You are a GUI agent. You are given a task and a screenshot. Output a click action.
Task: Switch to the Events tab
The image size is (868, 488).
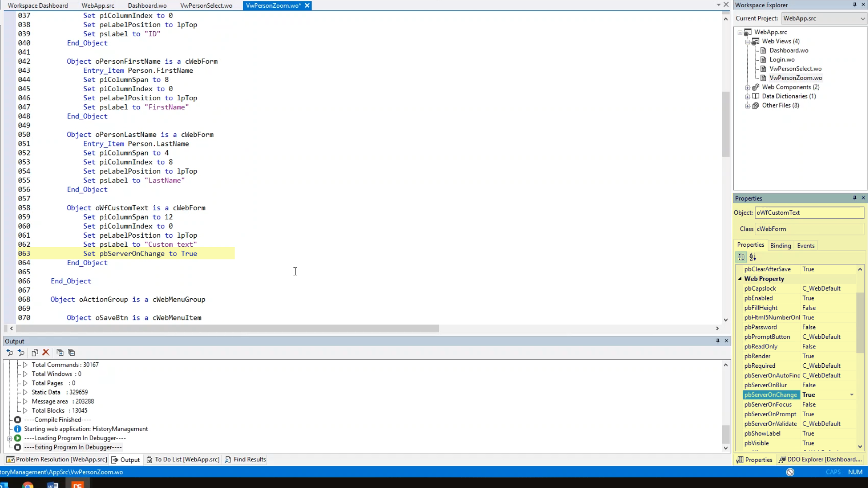(806, 246)
